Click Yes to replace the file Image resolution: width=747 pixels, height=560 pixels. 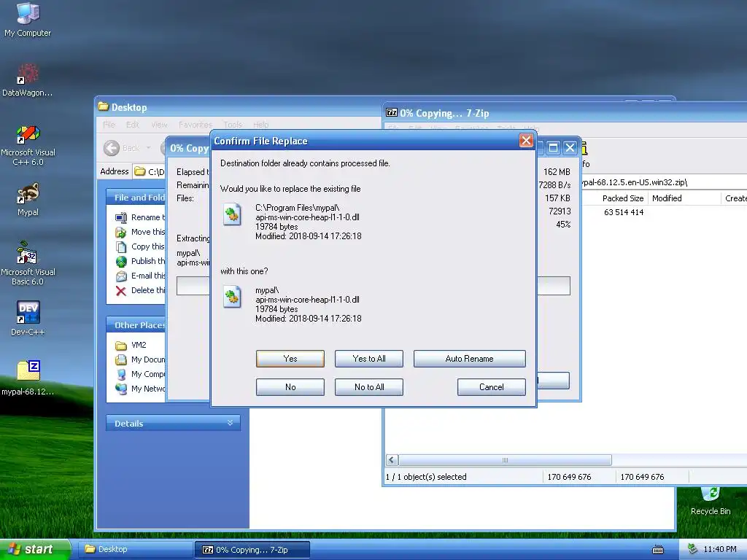pyautogui.click(x=290, y=359)
